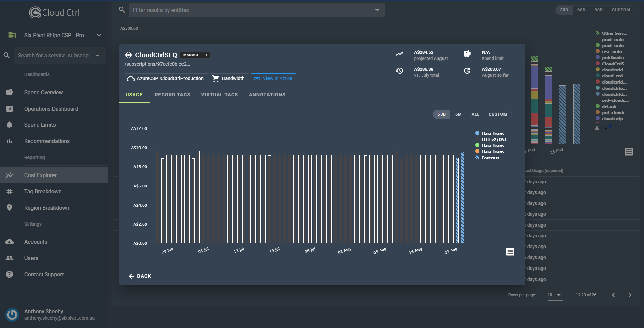The height and width of the screenshot is (328, 644).
Task: Open the usage chart hamburger menu icon
Action: tap(510, 252)
